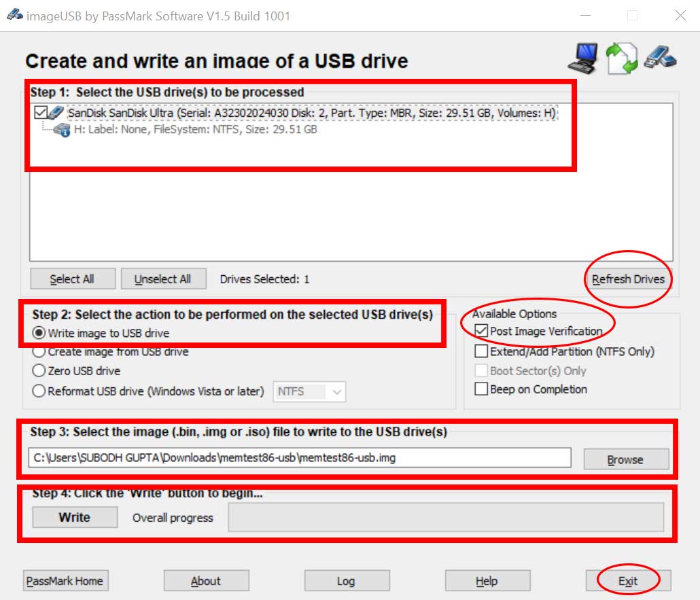Screen dimensions: 700x600
Task: Open PassMark Home
Action: pos(65,581)
